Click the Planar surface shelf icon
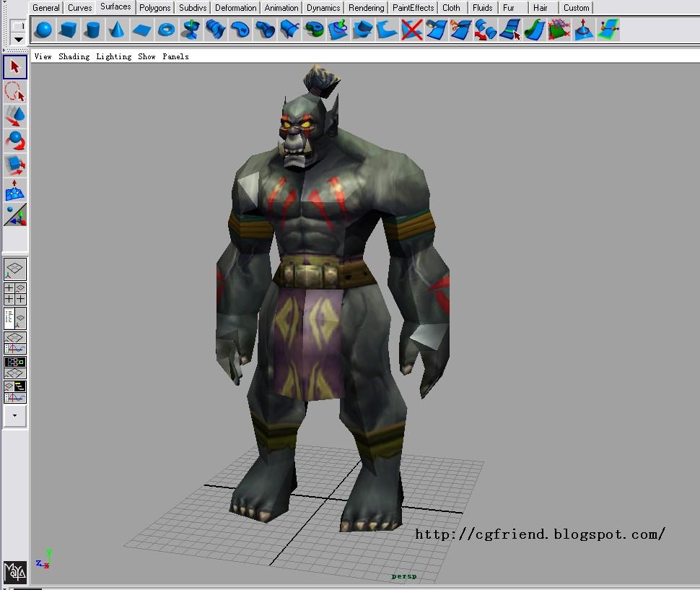This screenshot has height=590, width=700. 240,30
